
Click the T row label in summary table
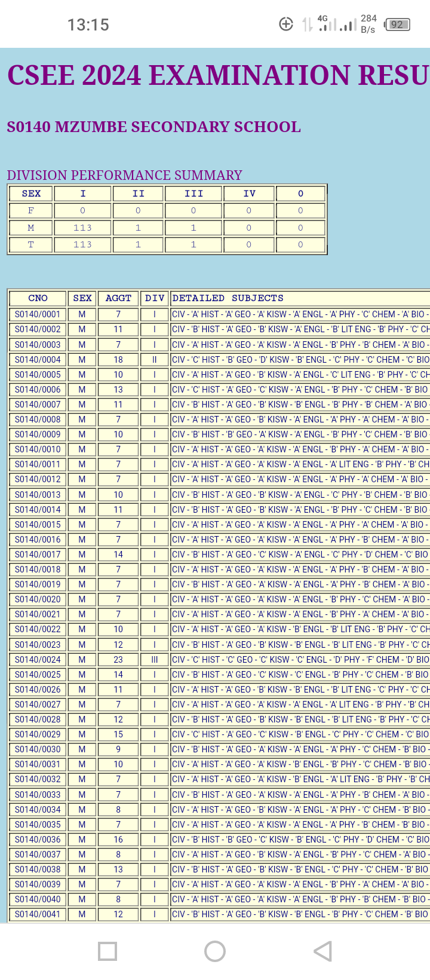tap(31, 244)
